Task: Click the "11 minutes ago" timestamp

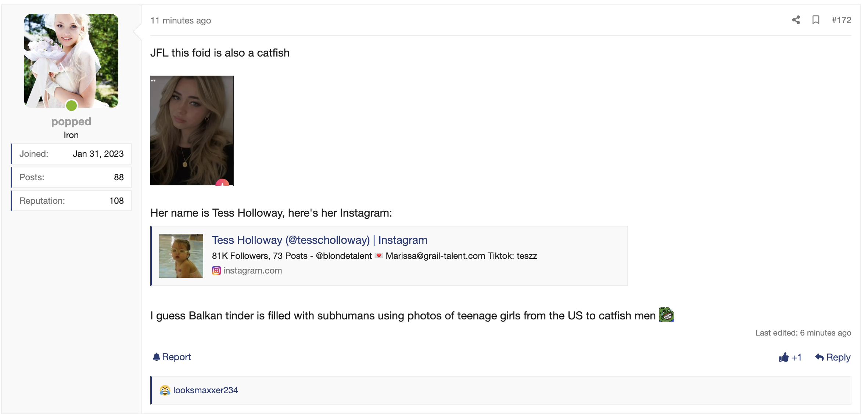Action: point(180,21)
